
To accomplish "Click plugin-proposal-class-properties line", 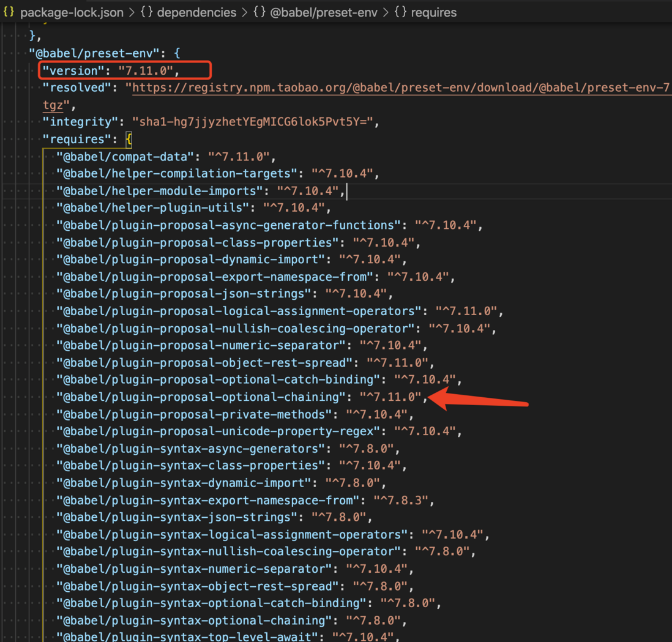I will tap(238, 242).
